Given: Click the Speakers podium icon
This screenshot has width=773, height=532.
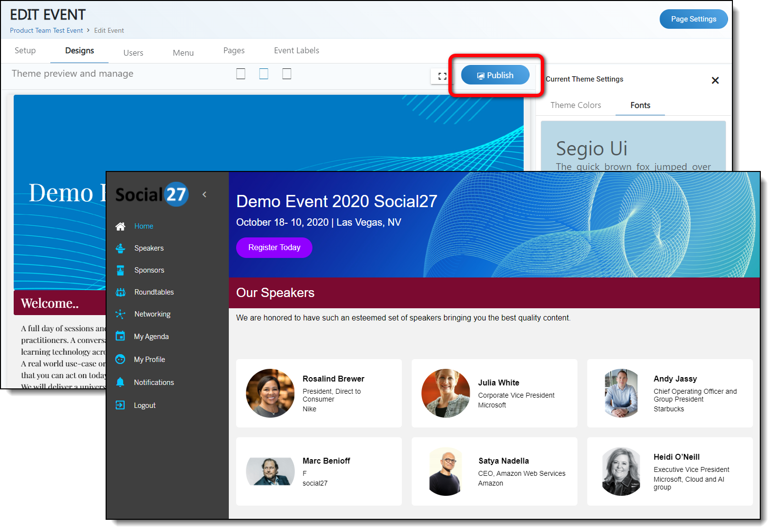Looking at the screenshot, I should (120, 248).
